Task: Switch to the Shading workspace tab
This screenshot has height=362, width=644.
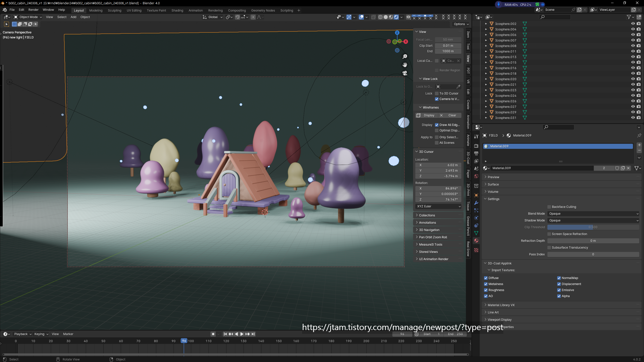Action: click(x=177, y=10)
